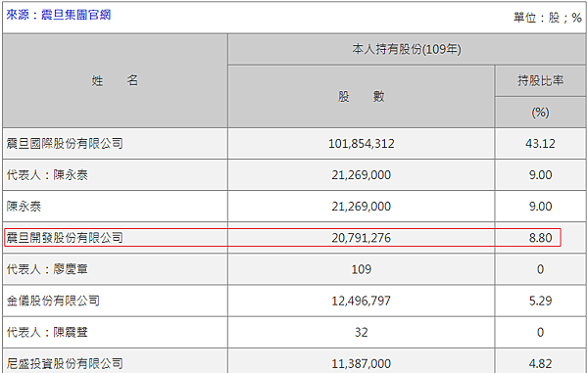Click the (%) header cell
588x373 pixels.
(x=540, y=113)
